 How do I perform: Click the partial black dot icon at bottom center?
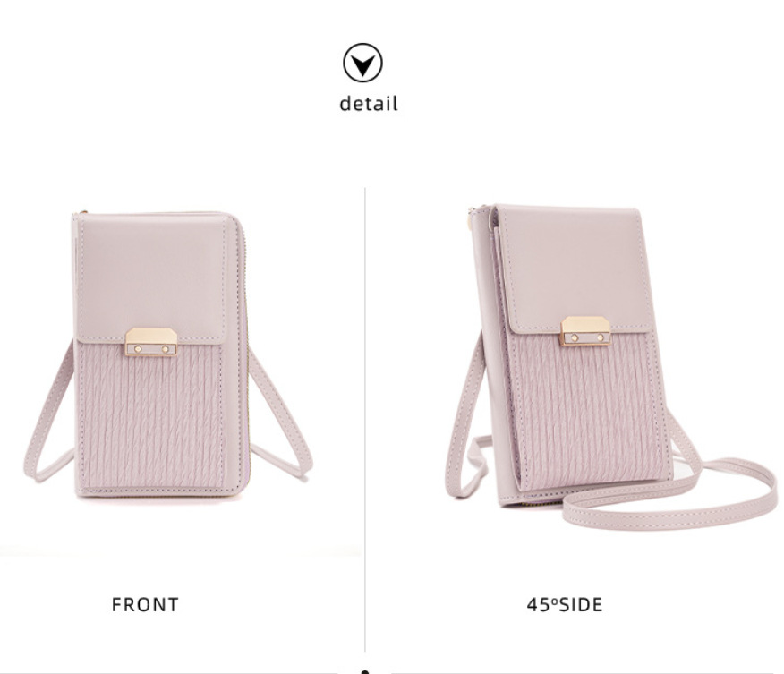click(x=365, y=671)
